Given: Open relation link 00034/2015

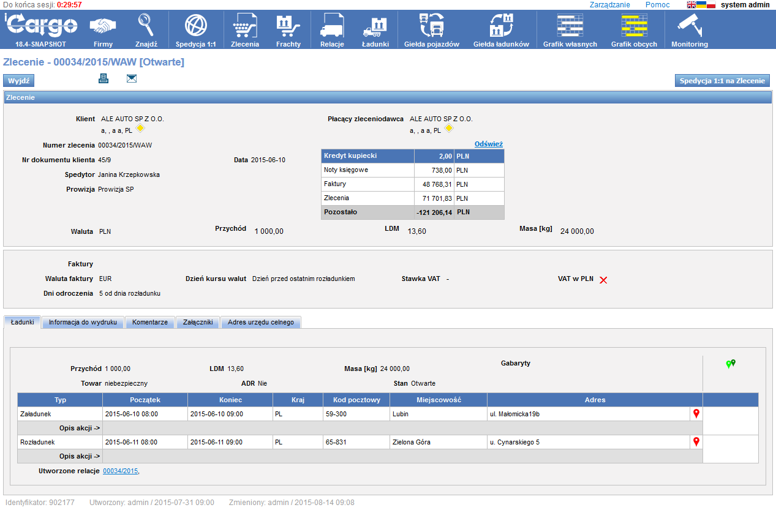Looking at the screenshot, I should click(120, 471).
